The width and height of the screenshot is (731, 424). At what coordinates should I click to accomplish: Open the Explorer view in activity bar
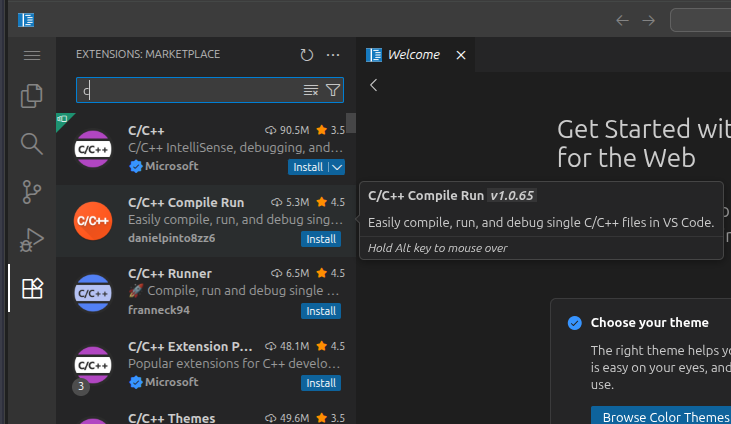pyautogui.click(x=32, y=96)
